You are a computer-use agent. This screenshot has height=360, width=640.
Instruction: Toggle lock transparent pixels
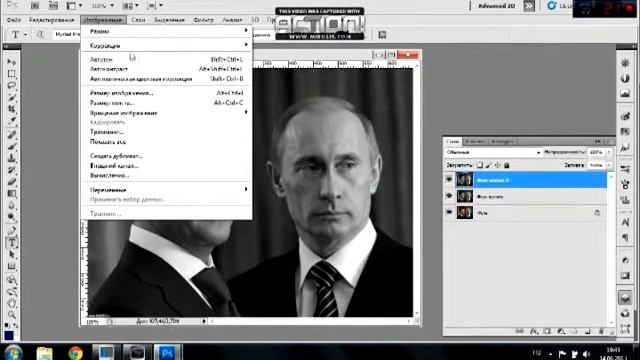click(480, 165)
